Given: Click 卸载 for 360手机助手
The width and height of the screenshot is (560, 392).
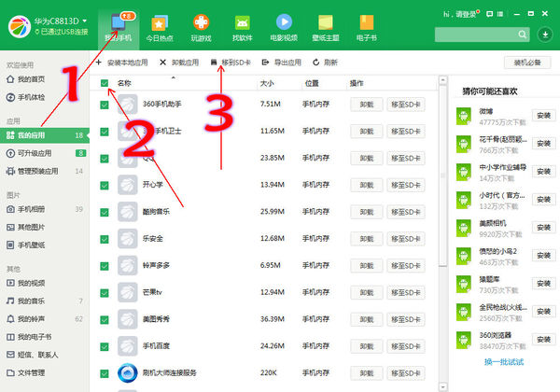Looking at the screenshot, I should pyautogui.click(x=367, y=105).
